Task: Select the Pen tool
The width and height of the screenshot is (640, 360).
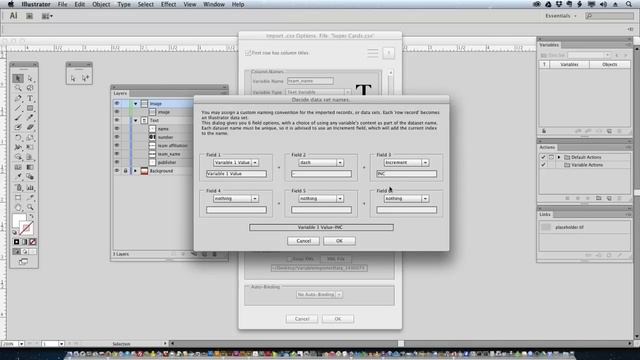Action: pos(18,98)
